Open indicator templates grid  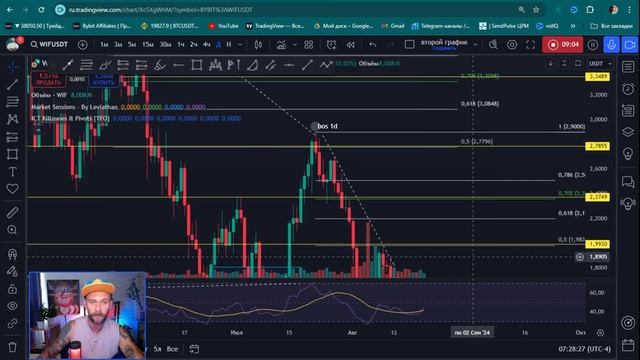tap(309, 44)
